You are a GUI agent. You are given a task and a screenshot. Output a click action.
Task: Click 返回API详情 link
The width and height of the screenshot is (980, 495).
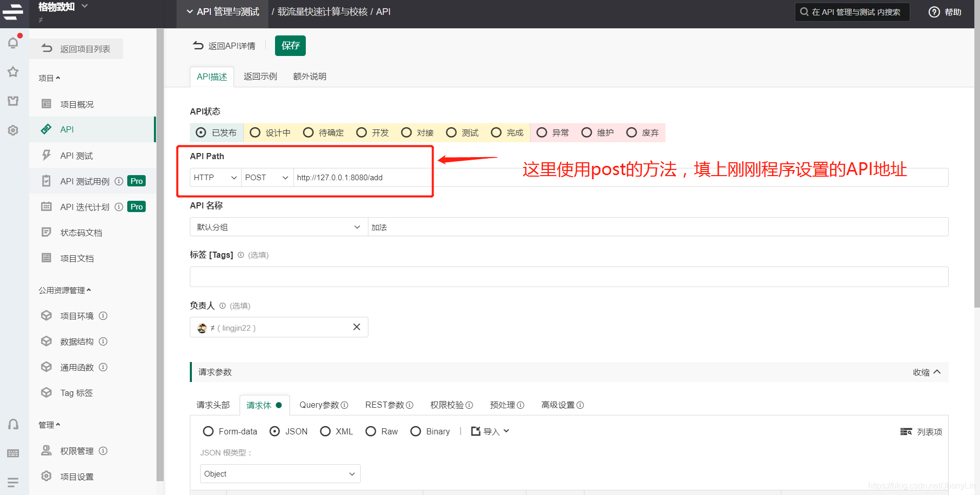[x=224, y=46]
